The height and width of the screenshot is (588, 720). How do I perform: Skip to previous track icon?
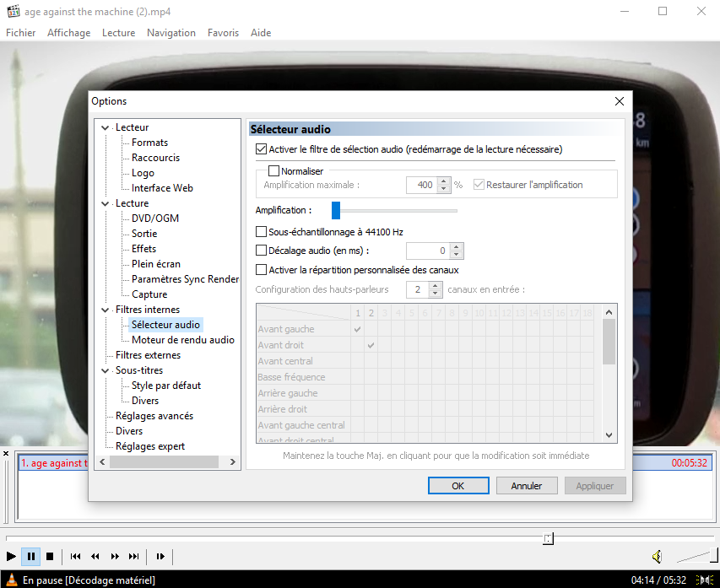pyautogui.click(x=76, y=557)
